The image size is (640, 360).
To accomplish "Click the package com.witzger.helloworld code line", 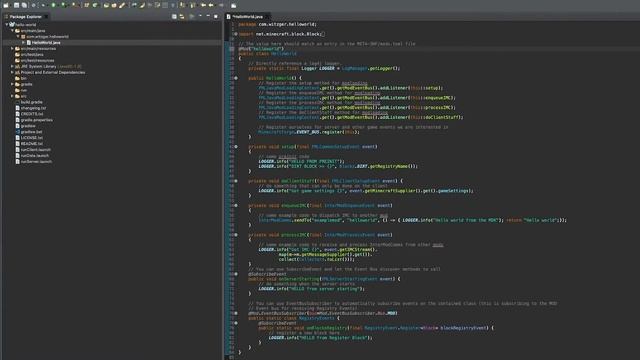I will (277, 24).
